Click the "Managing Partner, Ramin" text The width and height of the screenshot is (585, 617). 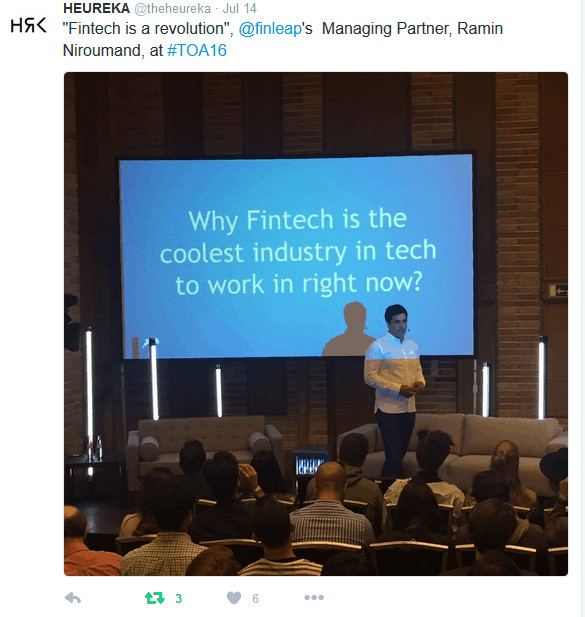point(412,29)
